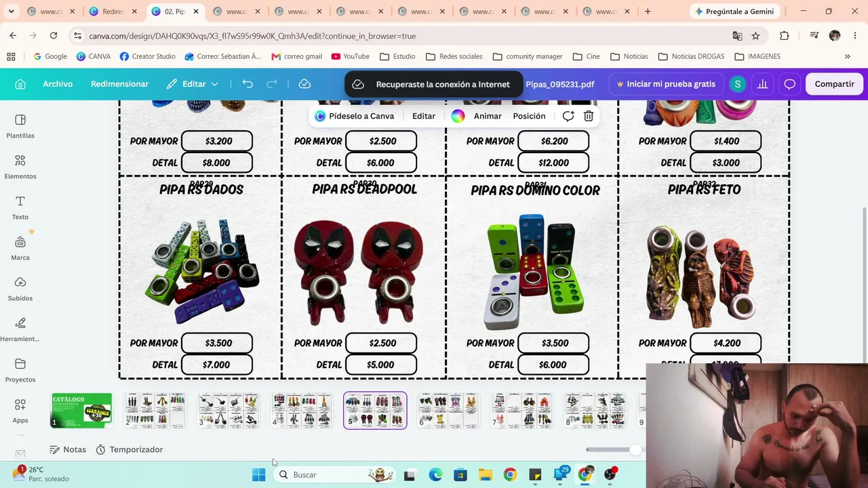Redo the last undone action
Image resolution: width=868 pixels, height=488 pixels.
click(272, 84)
